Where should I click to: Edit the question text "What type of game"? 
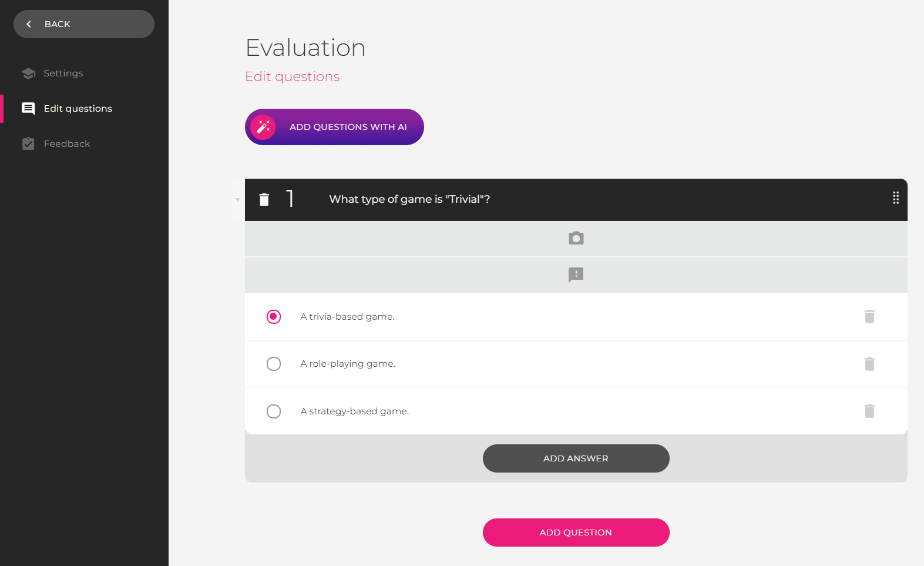409,199
